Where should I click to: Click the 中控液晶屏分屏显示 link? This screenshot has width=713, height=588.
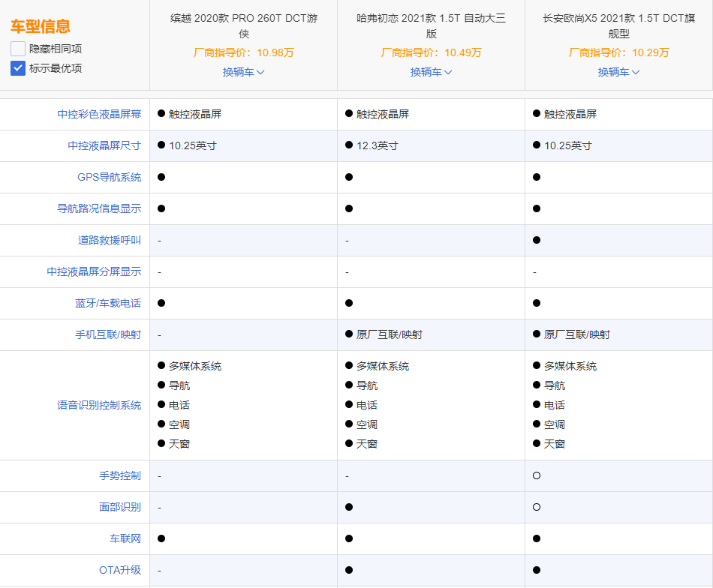[94, 271]
